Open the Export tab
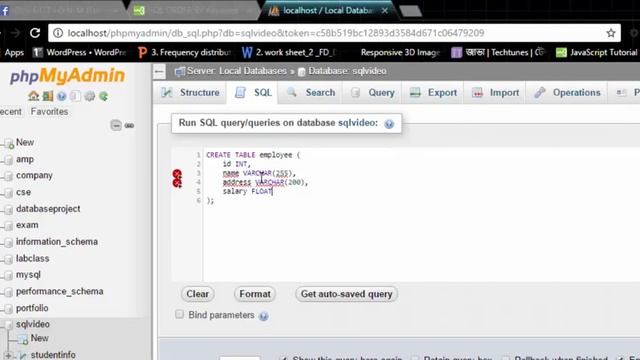The height and width of the screenshot is (360, 640). point(433,93)
